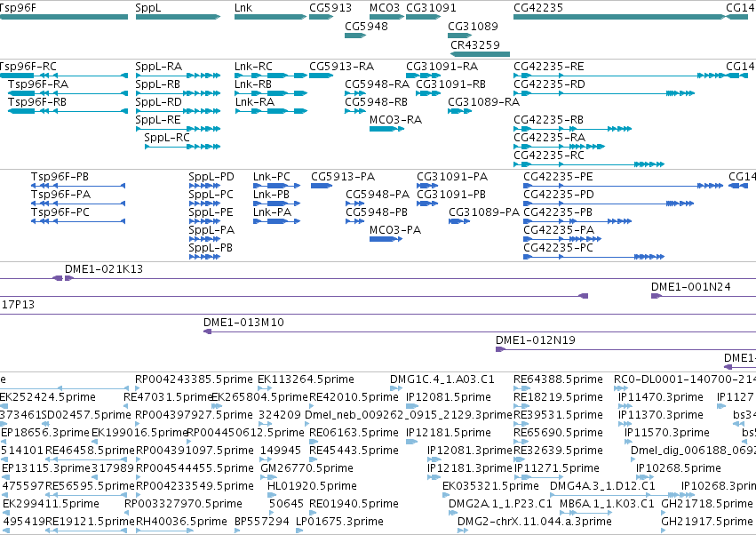Click EST DMG1C.4_1.A03.C1

click(442, 379)
